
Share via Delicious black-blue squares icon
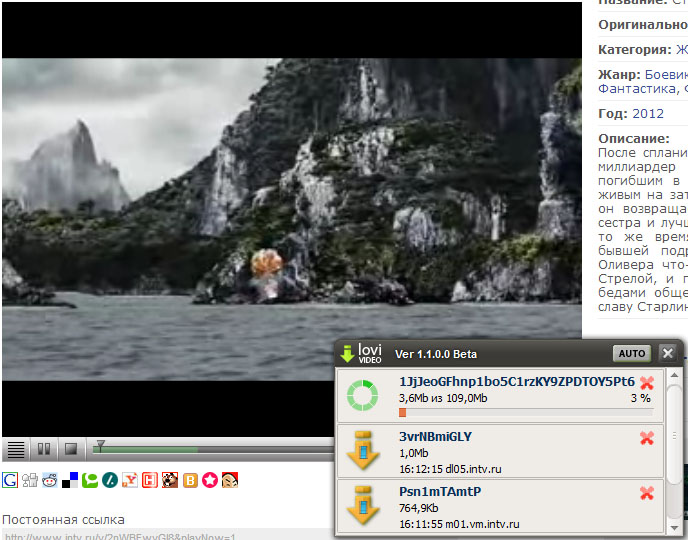[70, 480]
